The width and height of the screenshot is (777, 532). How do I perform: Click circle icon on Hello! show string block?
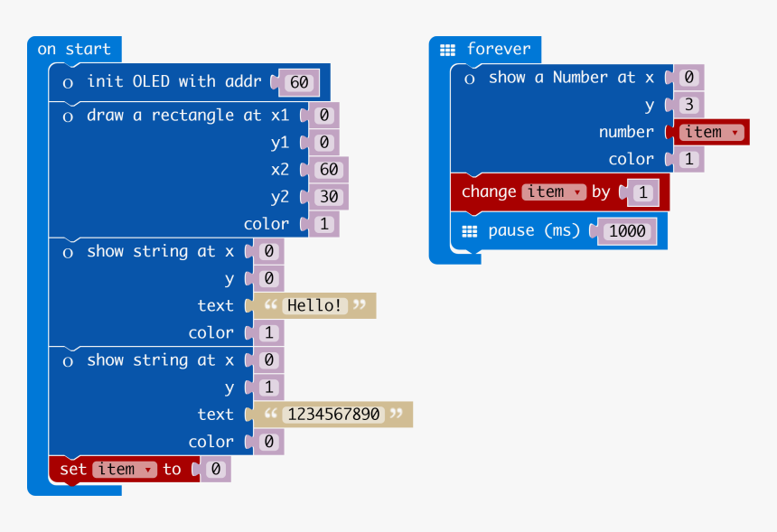coord(68,253)
